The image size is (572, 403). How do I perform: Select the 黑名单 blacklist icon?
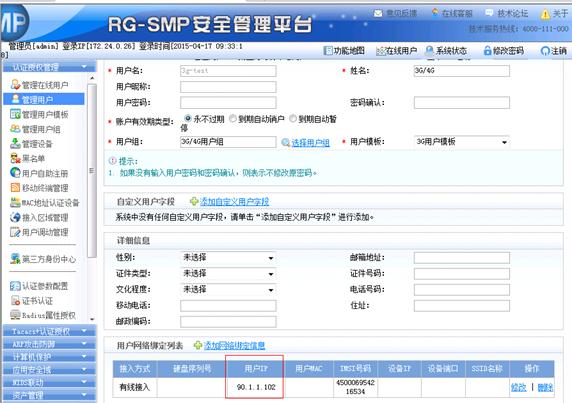point(15,158)
